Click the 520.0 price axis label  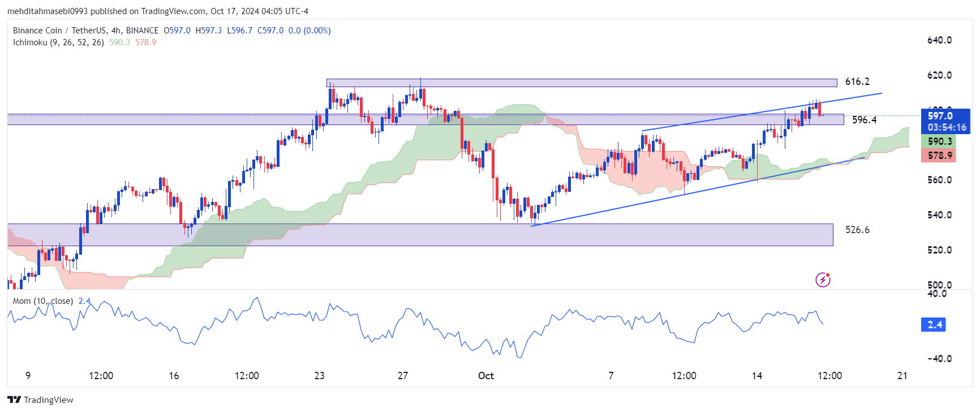[939, 250]
